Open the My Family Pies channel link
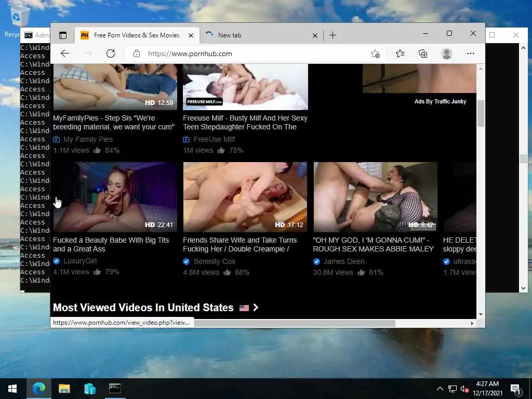The height and width of the screenshot is (399, 532). point(88,139)
